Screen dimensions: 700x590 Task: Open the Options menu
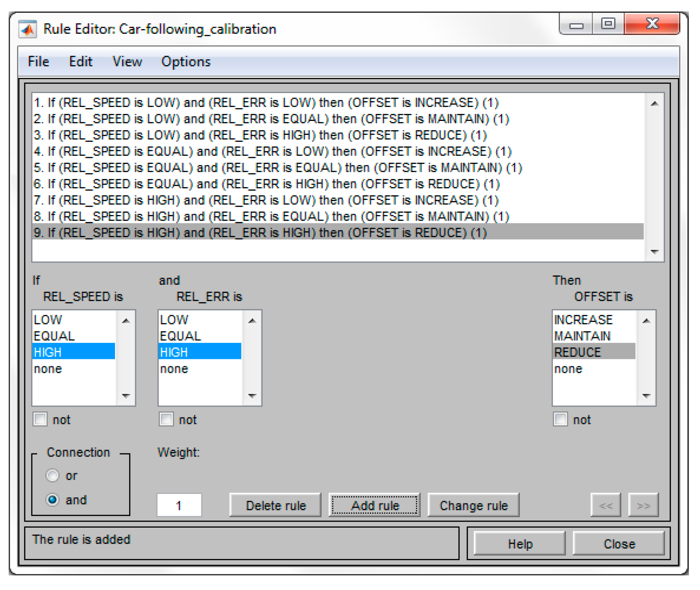[x=186, y=62]
